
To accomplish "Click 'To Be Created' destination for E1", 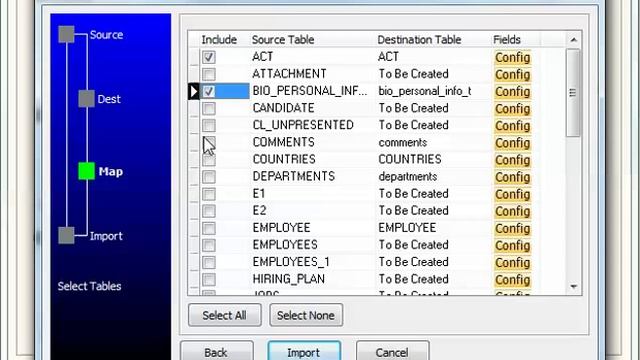I will 433,193.
